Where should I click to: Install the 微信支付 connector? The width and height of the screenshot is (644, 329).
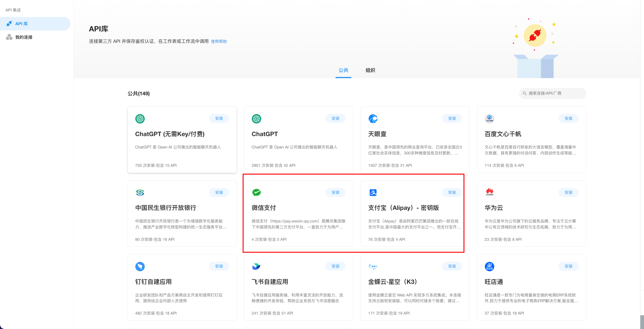pos(335,192)
